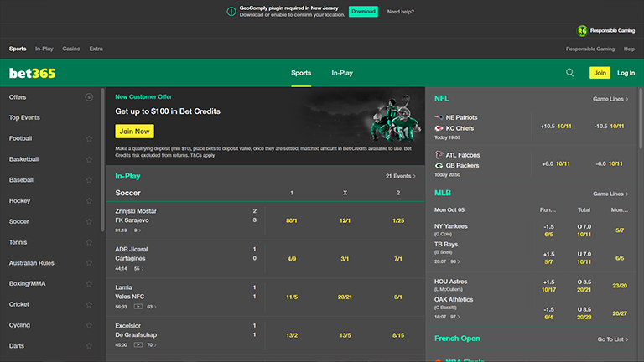The image size is (644, 362).
Task: Click the KC Chiefs team logo
Action: tap(439, 128)
